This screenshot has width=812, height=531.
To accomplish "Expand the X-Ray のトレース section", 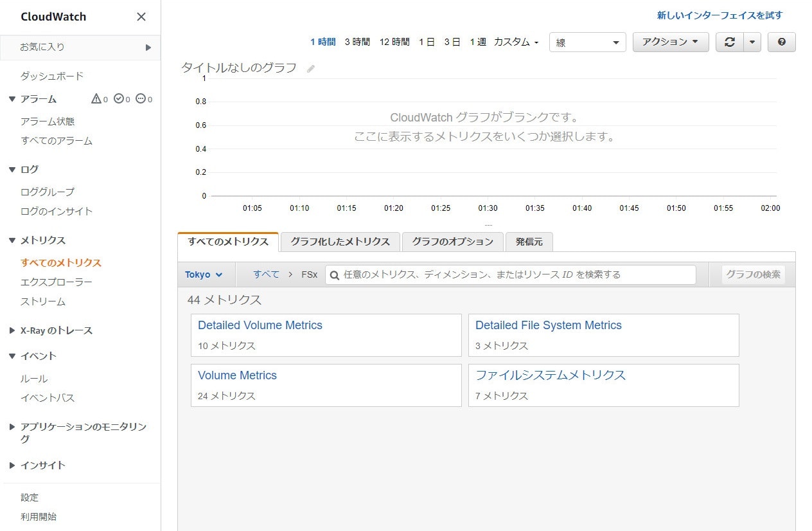I will point(12,330).
